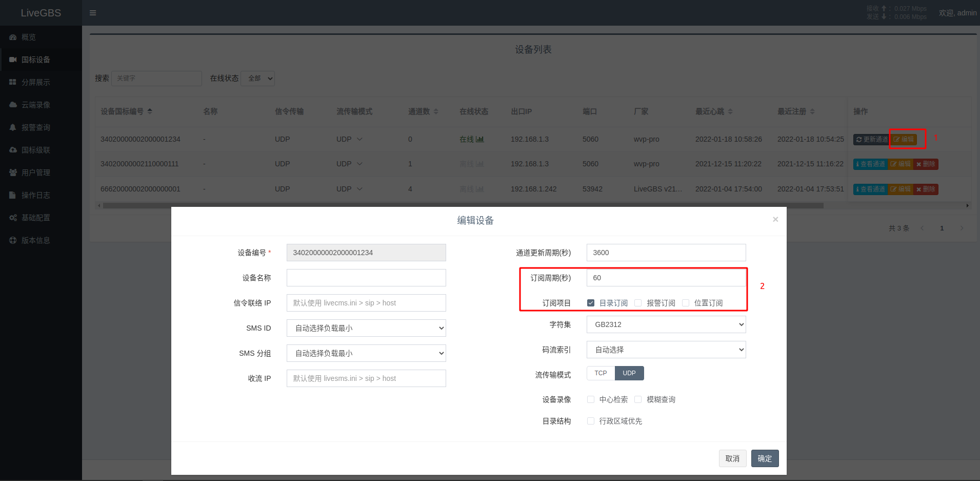Go to 用户管理 in the sidebar
The width and height of the screenshot is (980, 481).
pos(35,172)
